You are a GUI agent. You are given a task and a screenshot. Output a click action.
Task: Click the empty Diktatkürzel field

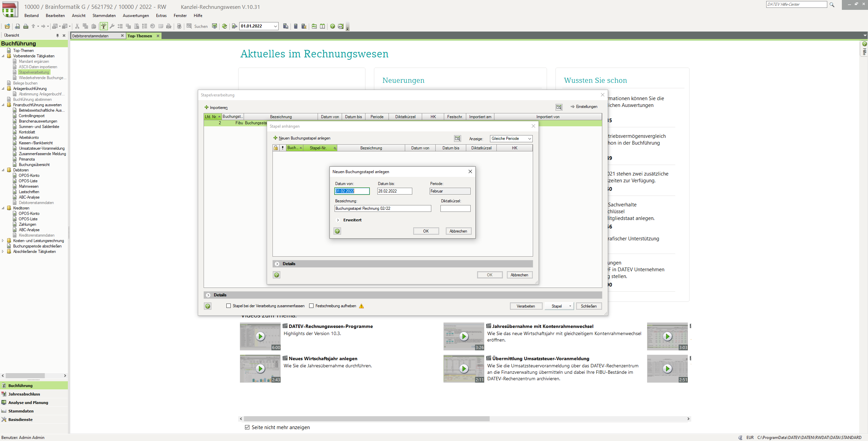455,208
